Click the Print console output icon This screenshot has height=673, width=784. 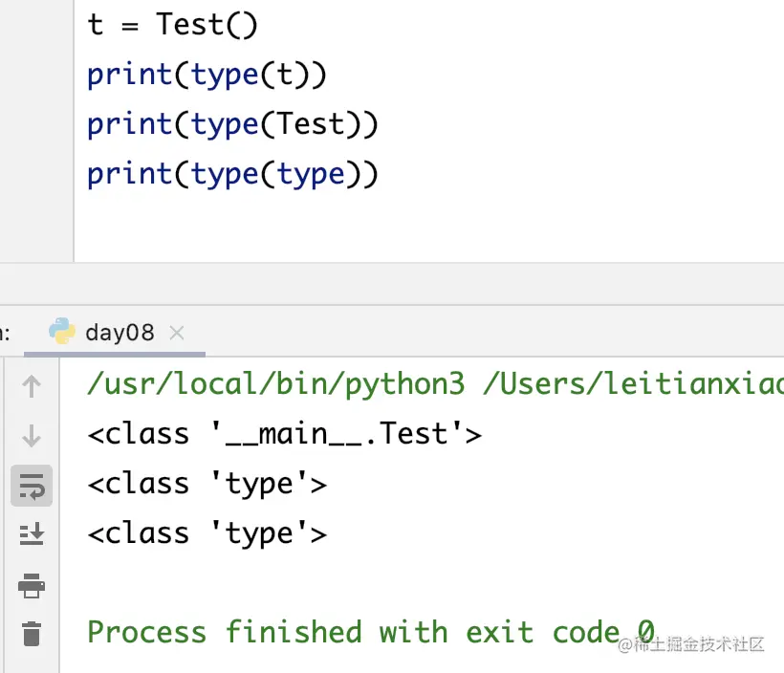click(32, 584)
